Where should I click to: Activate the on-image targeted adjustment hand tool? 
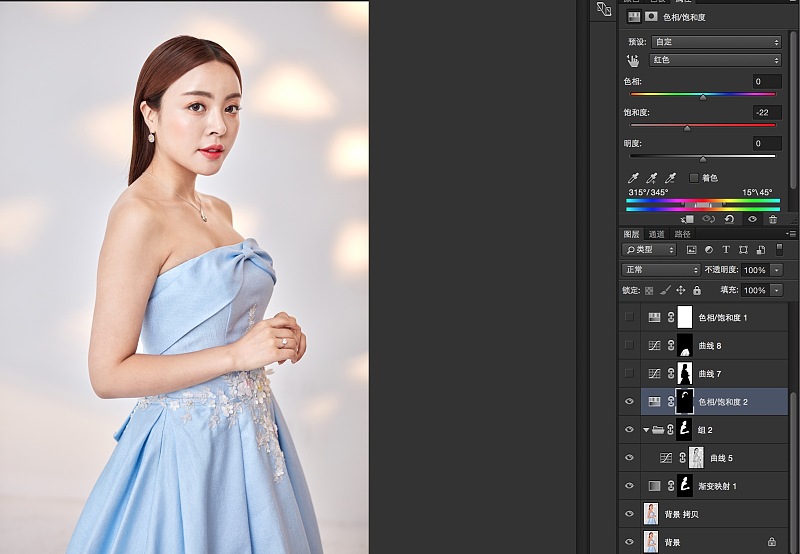tap(633, 61)
